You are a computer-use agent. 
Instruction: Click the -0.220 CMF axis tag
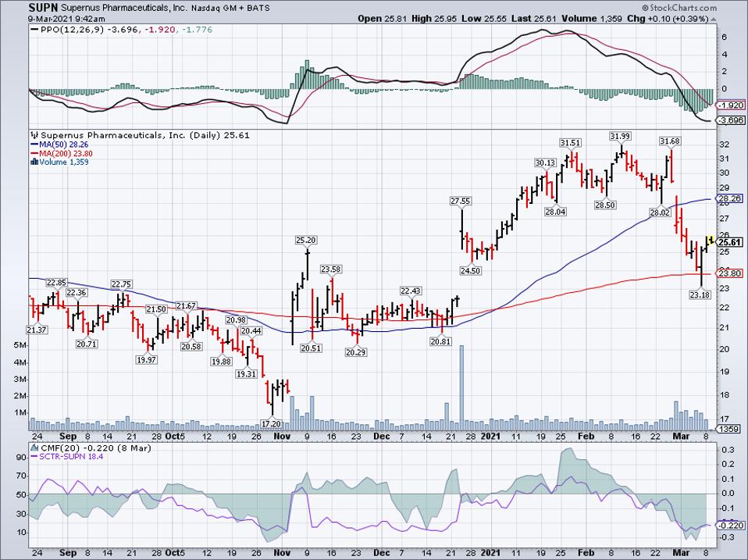click(x=730, y=525)
